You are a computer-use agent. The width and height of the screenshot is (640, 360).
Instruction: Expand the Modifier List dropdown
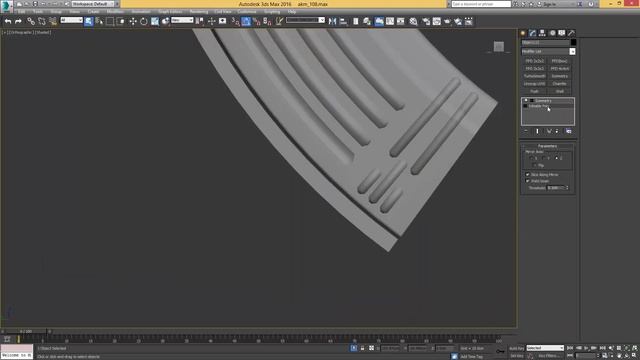572,51
